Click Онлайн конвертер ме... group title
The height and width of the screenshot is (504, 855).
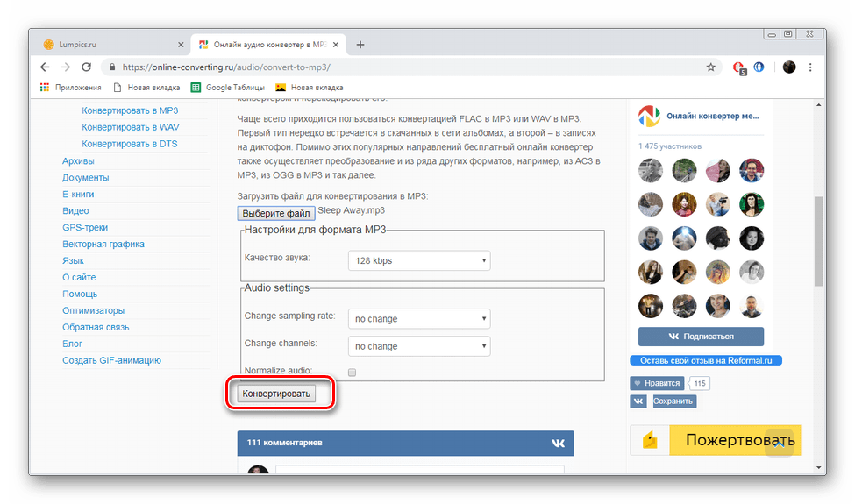point(712,116)
